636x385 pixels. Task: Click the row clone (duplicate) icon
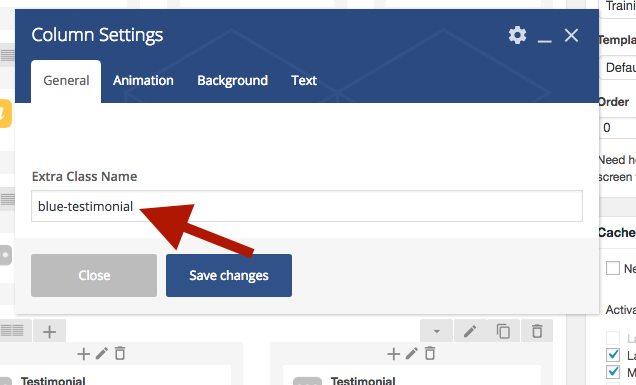503,331
